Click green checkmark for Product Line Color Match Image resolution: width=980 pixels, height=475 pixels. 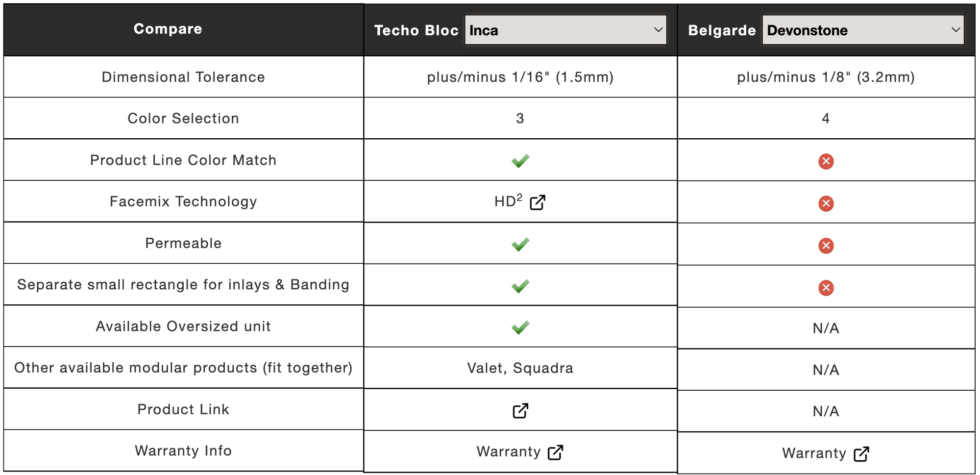click(520, 161)
